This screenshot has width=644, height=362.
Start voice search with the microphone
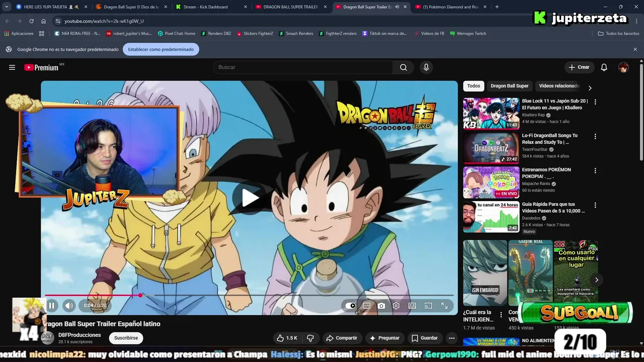(x=426, y=67)
